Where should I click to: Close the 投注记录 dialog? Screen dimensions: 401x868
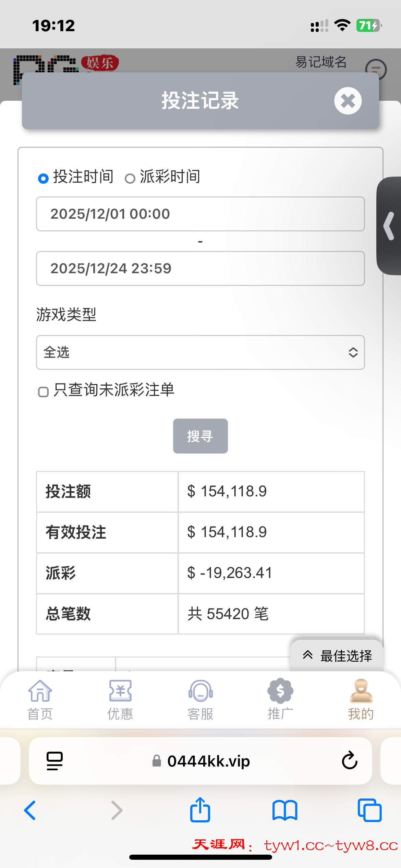coord(348,101)
